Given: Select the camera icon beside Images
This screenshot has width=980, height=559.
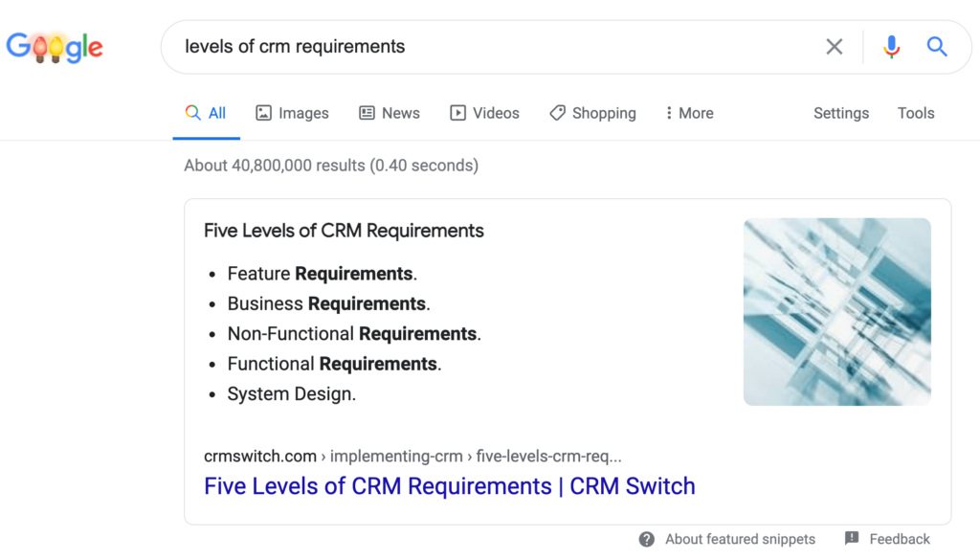Looking at the screenshot, I should (x=264, y=112).
